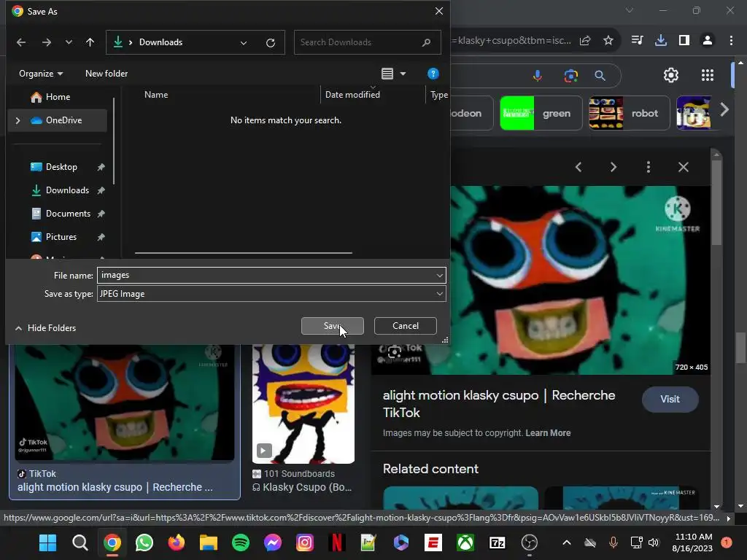747x560 pixels.
Task: Show next image in preview panel
Action: [x=613, y=167]
